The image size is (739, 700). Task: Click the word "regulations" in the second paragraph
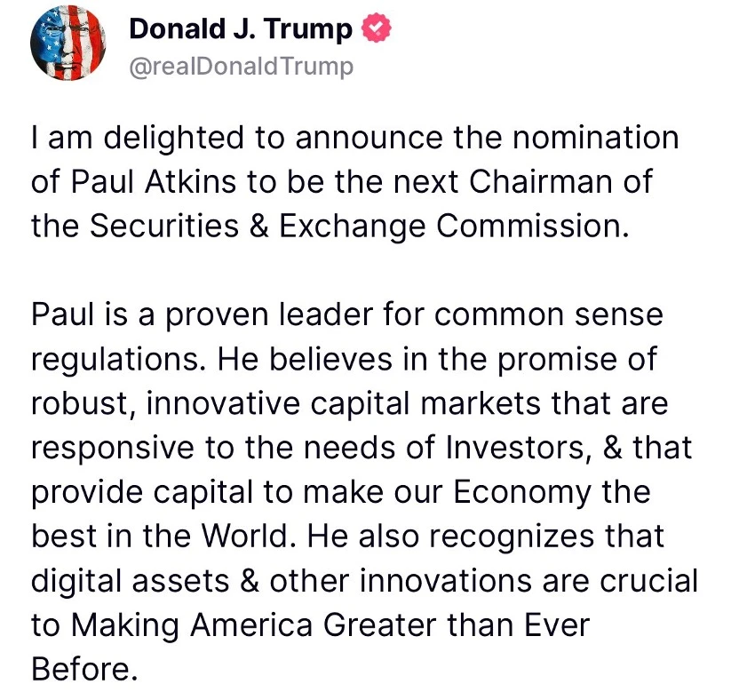click(x=118, y=360)
